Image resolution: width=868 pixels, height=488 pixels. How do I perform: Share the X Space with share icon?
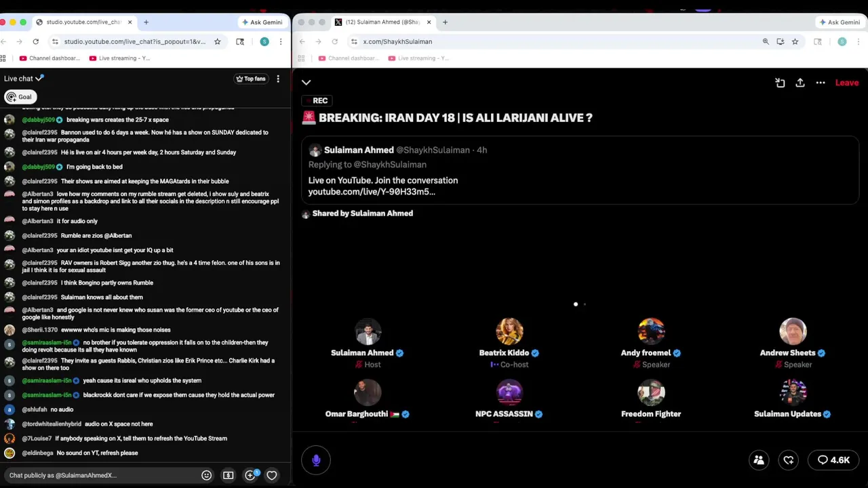pyautogui.click(x=800, y=83)
